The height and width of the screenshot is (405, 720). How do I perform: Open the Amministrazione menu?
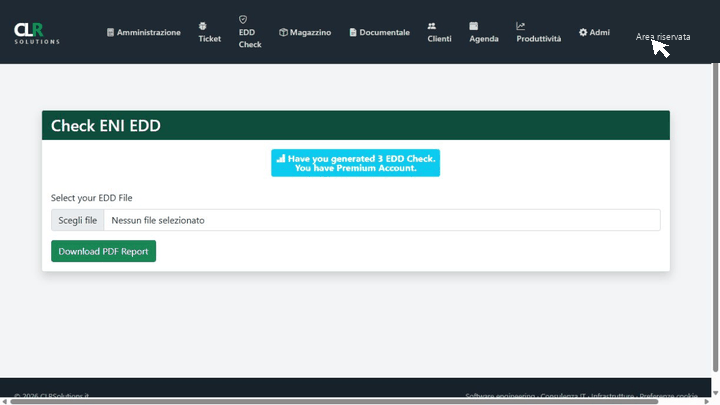point(144,32)
